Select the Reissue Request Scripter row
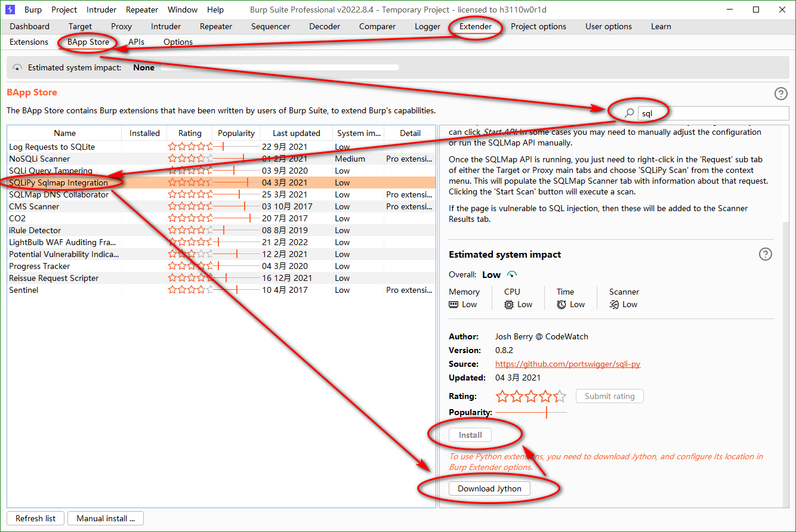The height and width of the screenshot is (532, 796). click(x=221, y=278)
